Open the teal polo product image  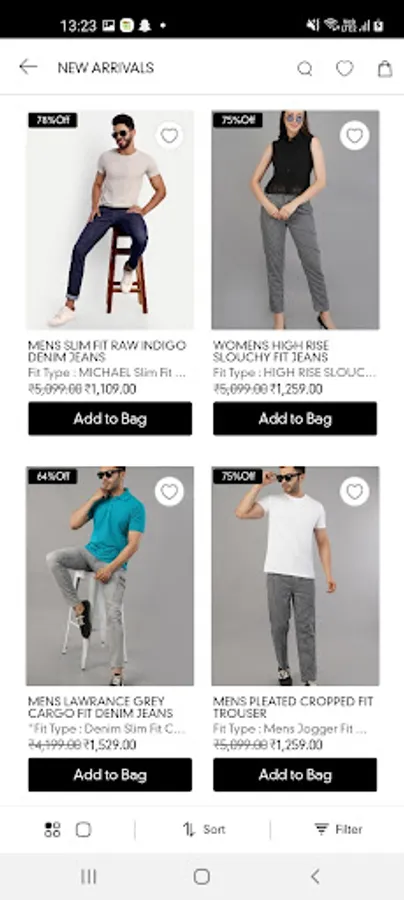click(110, 576)
